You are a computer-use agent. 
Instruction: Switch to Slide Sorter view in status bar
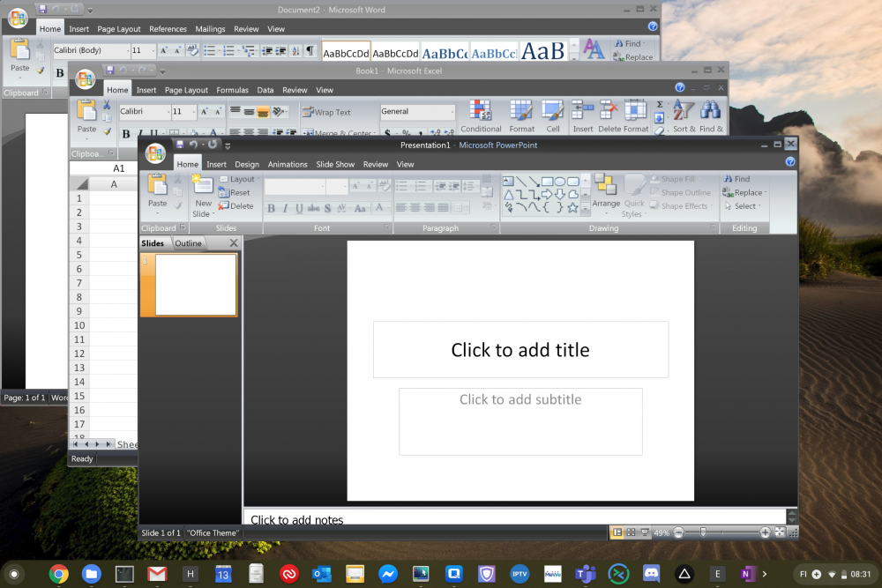(632, 532)
